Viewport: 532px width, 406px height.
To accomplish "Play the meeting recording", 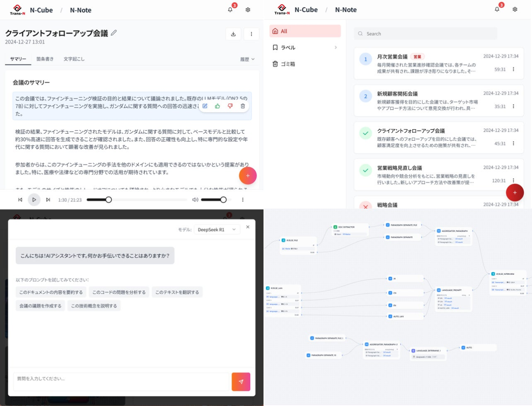I will pos(34,200).
